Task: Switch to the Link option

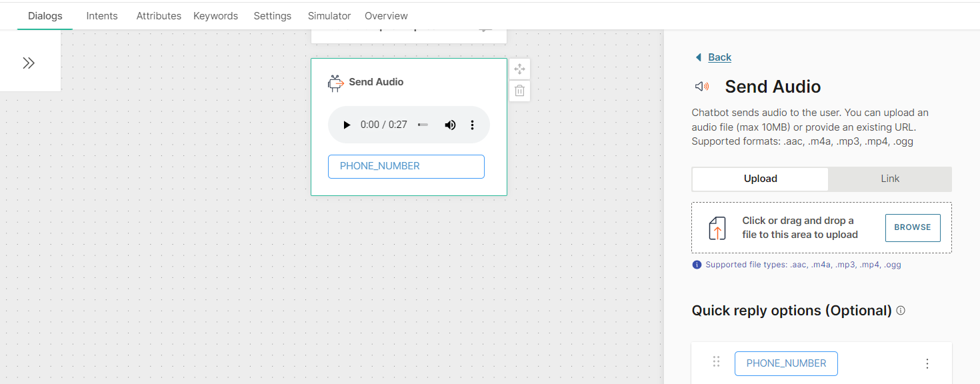Action: (x=889, y=179)
